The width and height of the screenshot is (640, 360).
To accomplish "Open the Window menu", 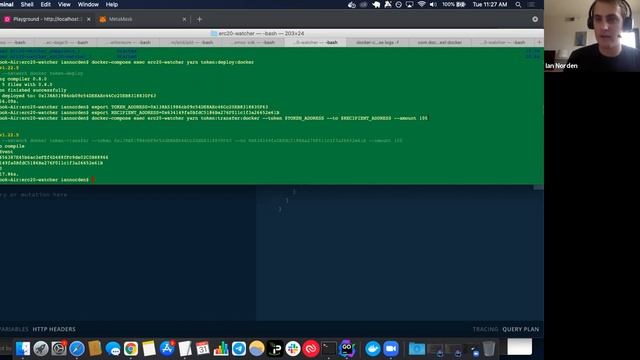I will 88,4.
